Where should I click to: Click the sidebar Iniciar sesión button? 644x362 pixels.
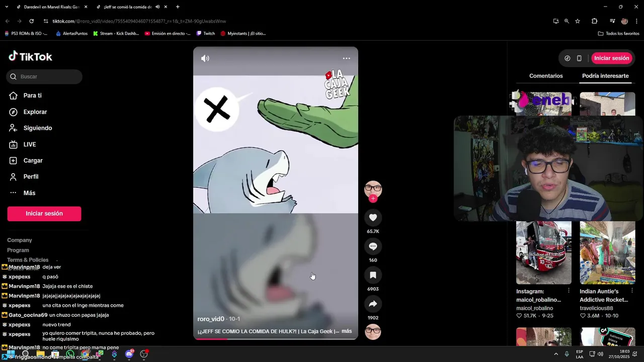point(44,214)
